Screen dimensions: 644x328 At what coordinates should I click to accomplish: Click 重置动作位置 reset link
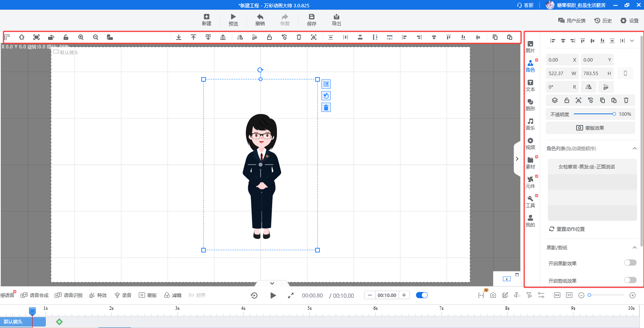click(567, 229)
